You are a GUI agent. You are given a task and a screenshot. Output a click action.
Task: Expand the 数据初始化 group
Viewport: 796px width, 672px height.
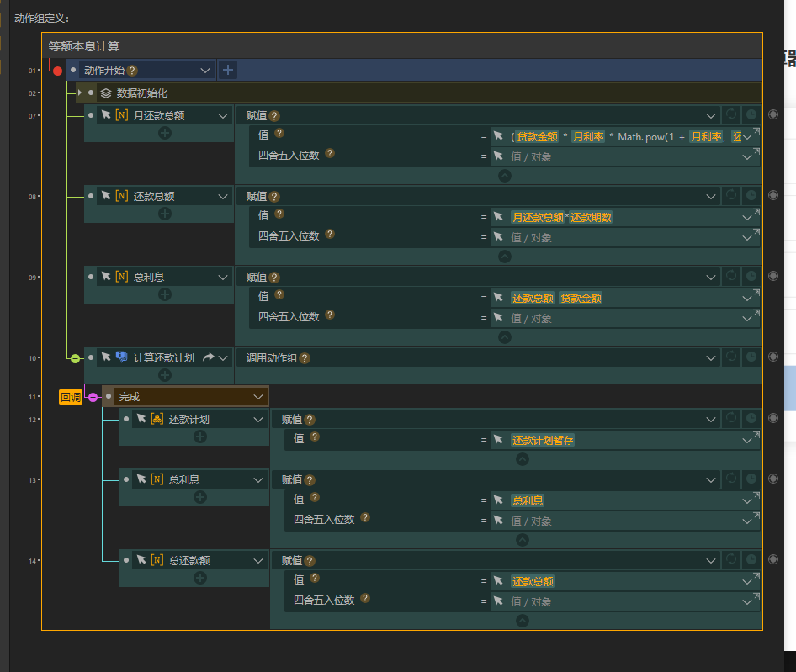[80, 93]
